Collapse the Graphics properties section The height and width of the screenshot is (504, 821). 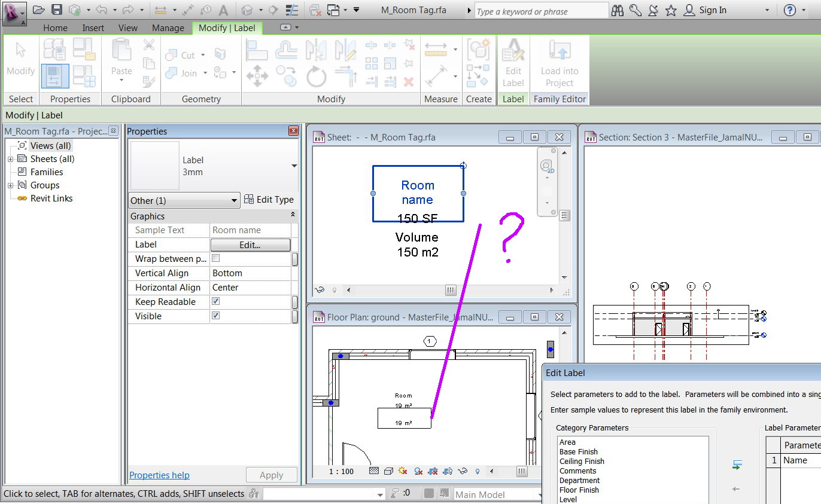(293, 215)
